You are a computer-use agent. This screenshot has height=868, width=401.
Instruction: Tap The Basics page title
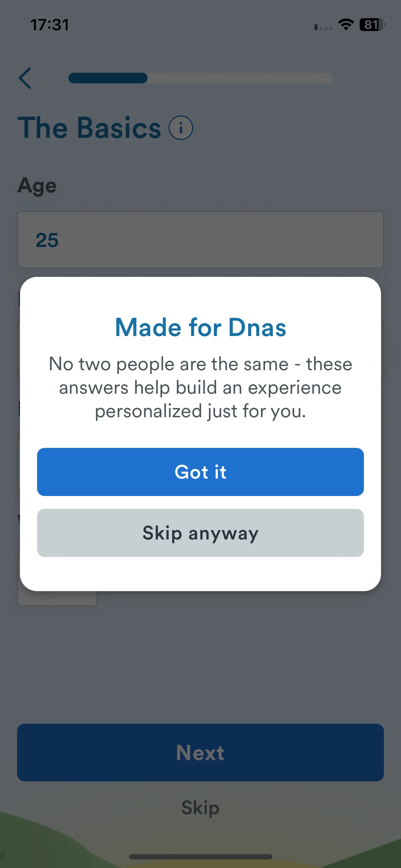pos(89,128)
